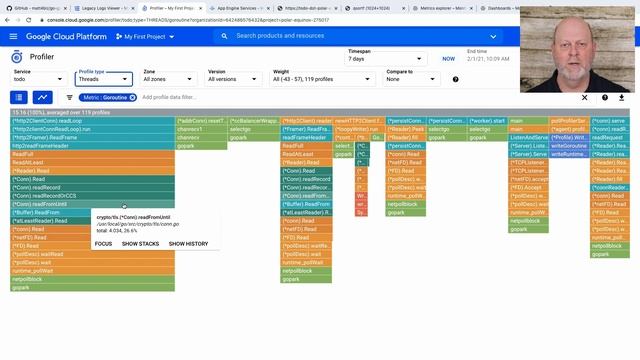
Task: Switch to the Dashboards browser tab
Action: (x=499, y=8)
